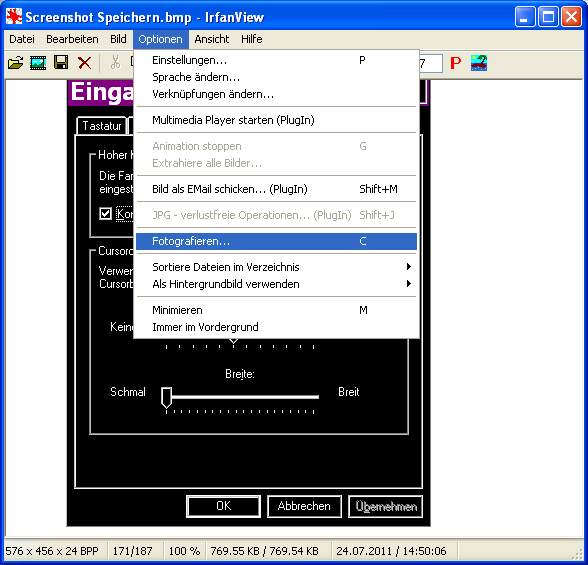Click the Abbrechen button

pos(304,506)
